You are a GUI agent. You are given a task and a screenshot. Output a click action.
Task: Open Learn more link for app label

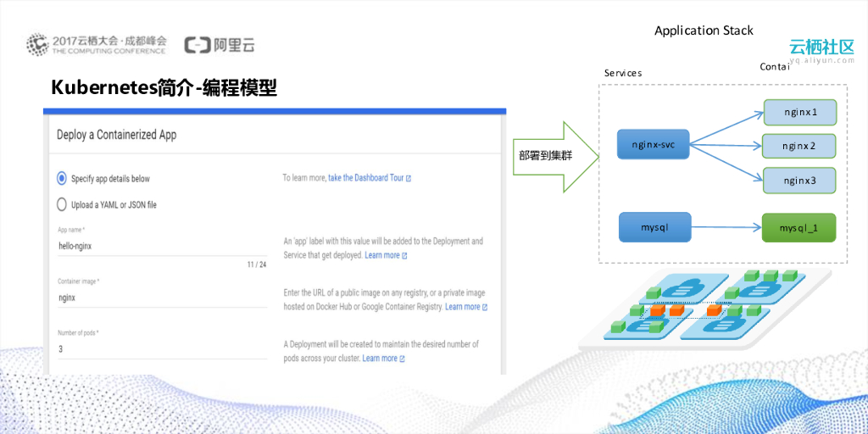click(382, 255)
